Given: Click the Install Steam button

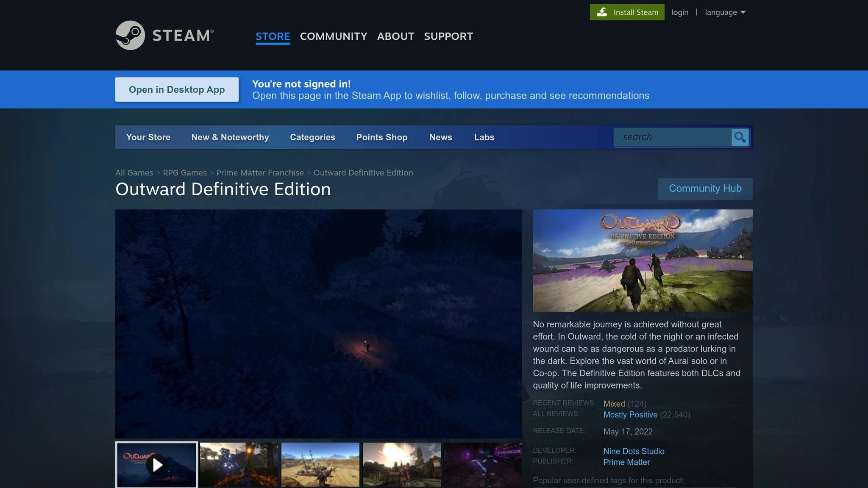Looking at the screenshot, I should pos(627,12).
